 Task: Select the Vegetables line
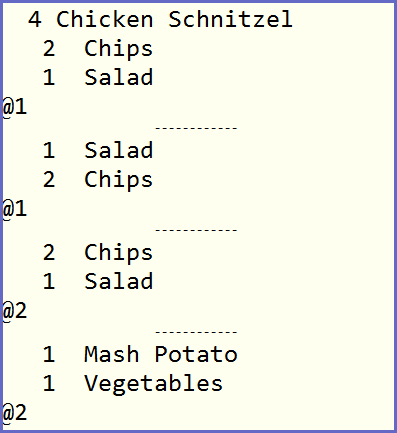(x=133, y=384)
